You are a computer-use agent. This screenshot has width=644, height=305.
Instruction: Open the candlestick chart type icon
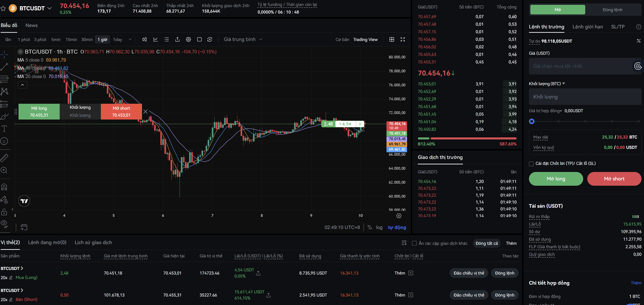(x=145, y=39)
